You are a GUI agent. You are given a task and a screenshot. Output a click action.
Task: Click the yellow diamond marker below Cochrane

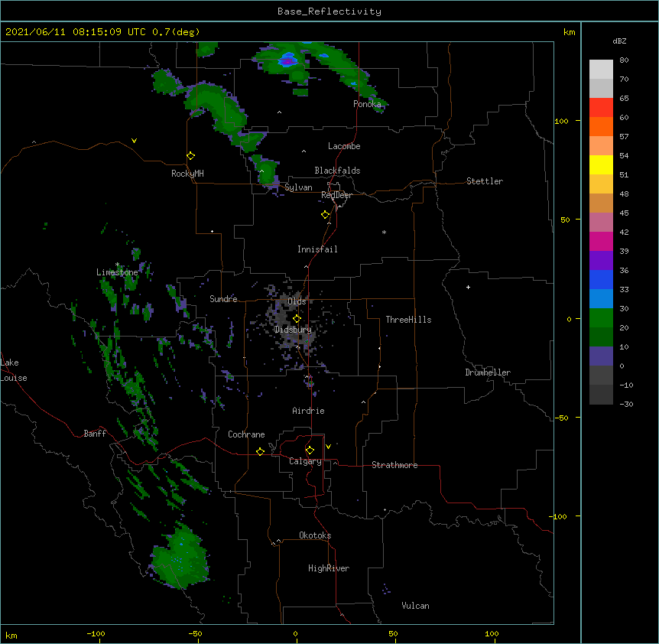(x=260, y=451)
